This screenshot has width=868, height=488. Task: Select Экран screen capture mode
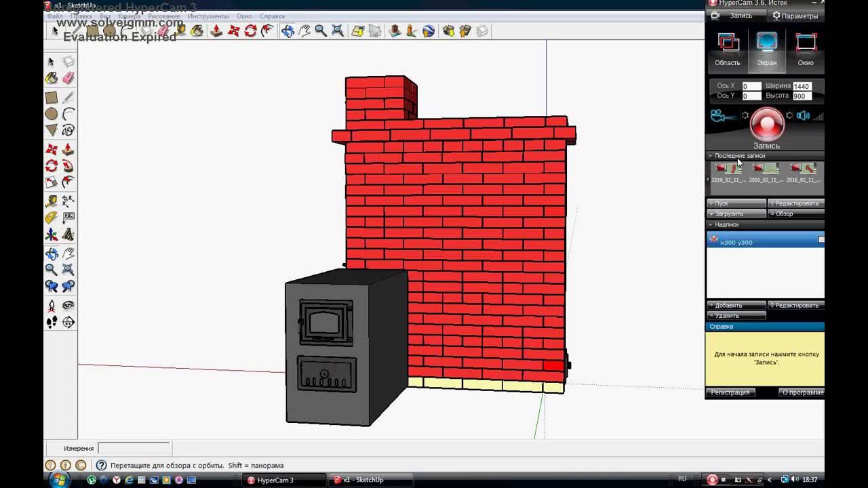tap(767, 51)
